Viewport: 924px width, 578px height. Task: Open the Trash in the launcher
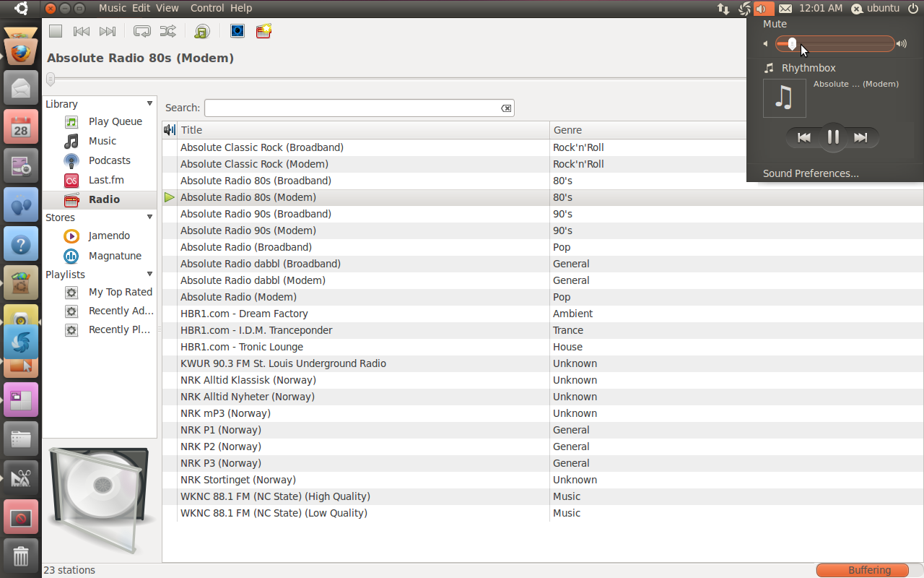point(21,556)
